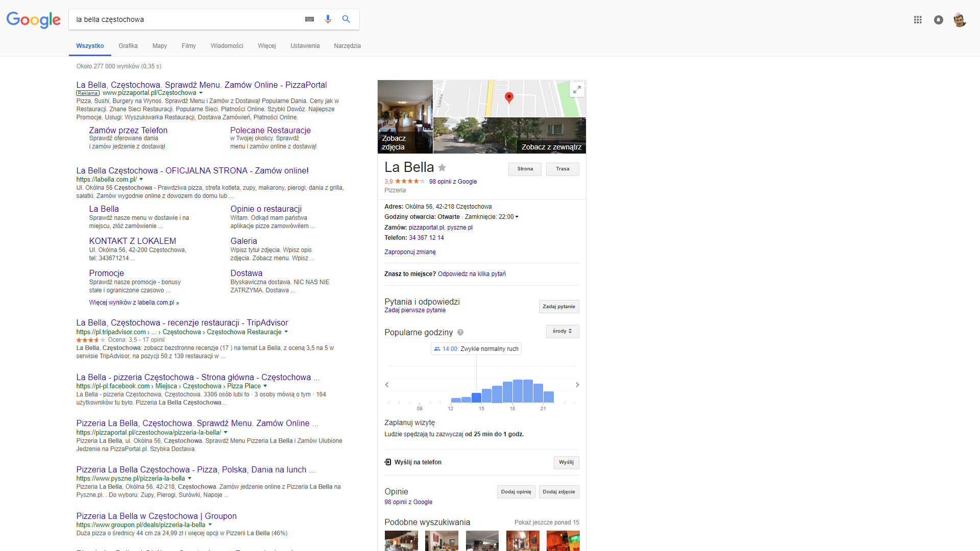Viewport: 980px width, 551px height.
Task: Open Zadaj pierwsze pytanie link
Action: pos(415,310)
